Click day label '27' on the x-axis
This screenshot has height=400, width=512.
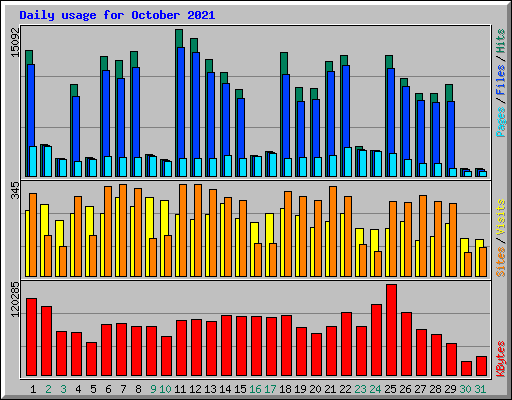click(420, 389)
